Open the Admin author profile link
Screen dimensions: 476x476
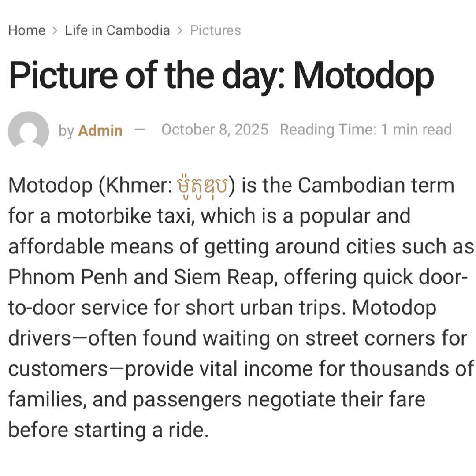(100, 130)
